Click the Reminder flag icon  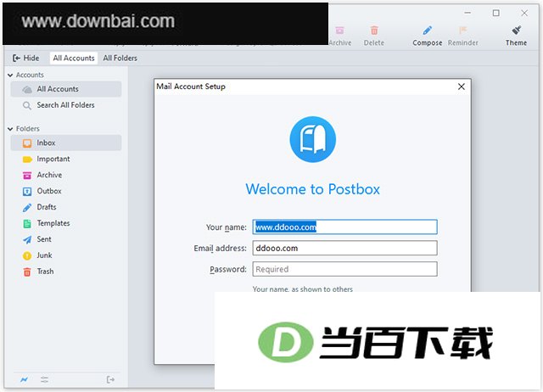462,31
